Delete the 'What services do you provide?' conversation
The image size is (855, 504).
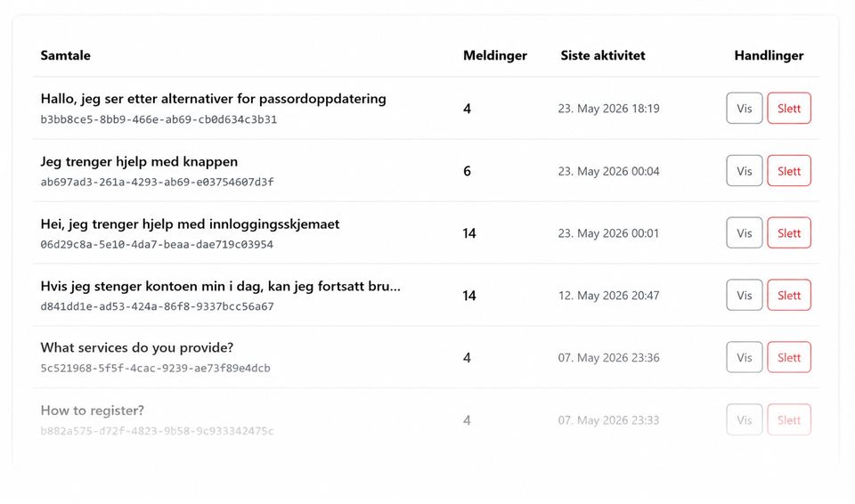click(789, 357)
